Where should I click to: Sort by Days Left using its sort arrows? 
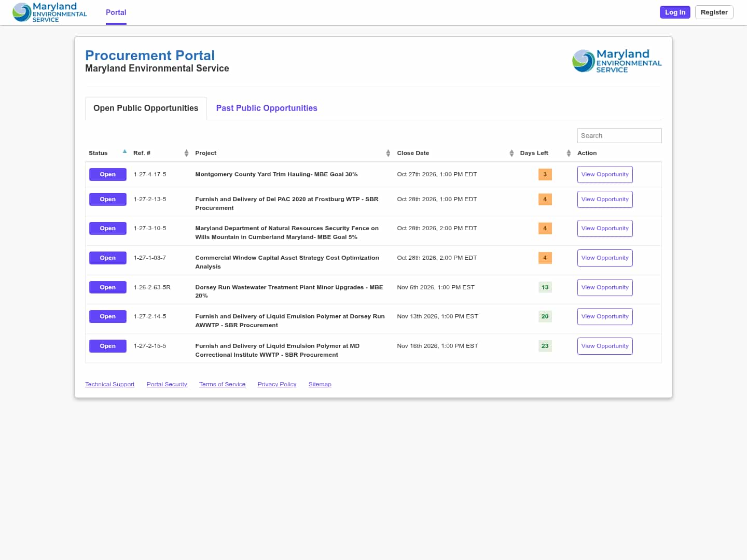tap(569, 153)
